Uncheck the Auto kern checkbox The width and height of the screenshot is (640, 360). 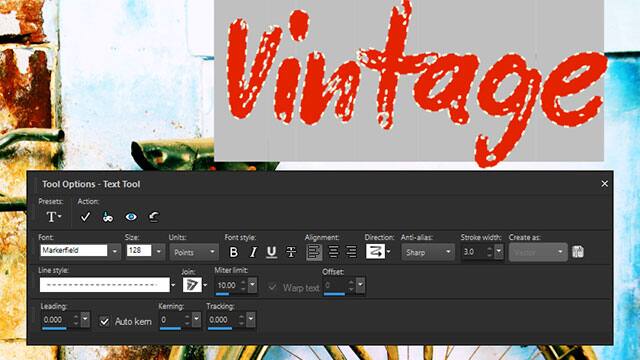[104, 321]
